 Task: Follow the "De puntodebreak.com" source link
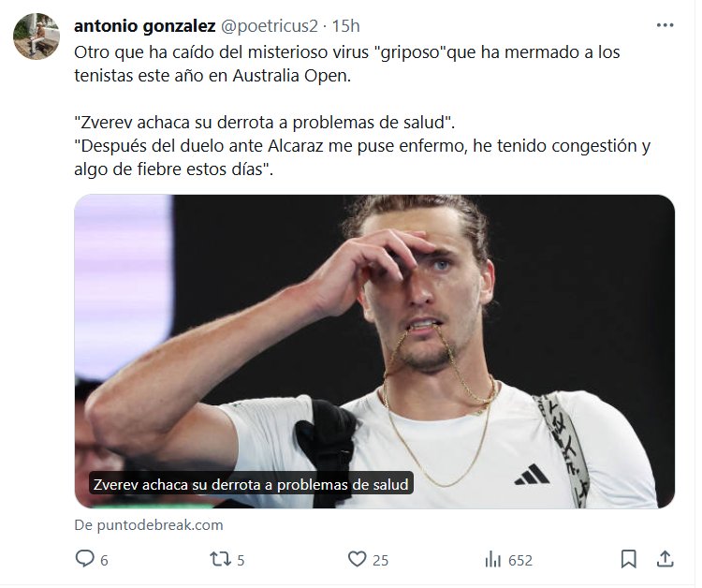pyautogui.click(x=149, y=525)
